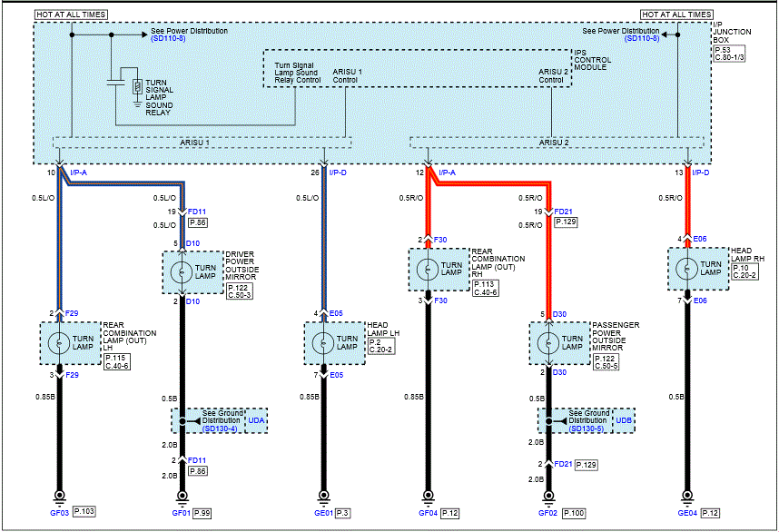Screen dimensions: 779x532
Task: Click the P.113 C.40-6 reference box
Action: [486, 288]
